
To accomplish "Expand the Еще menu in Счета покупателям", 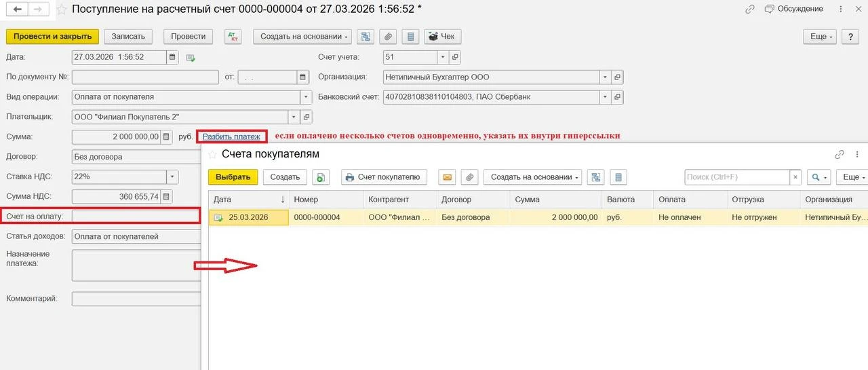I will point(852,177).
